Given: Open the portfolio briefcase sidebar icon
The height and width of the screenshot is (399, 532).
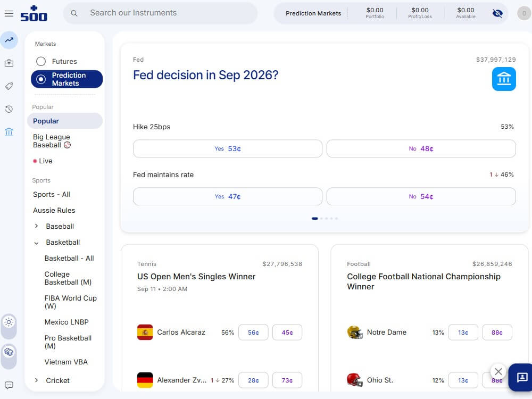Looking at the screenshot, I should click(x=9, y=63).
